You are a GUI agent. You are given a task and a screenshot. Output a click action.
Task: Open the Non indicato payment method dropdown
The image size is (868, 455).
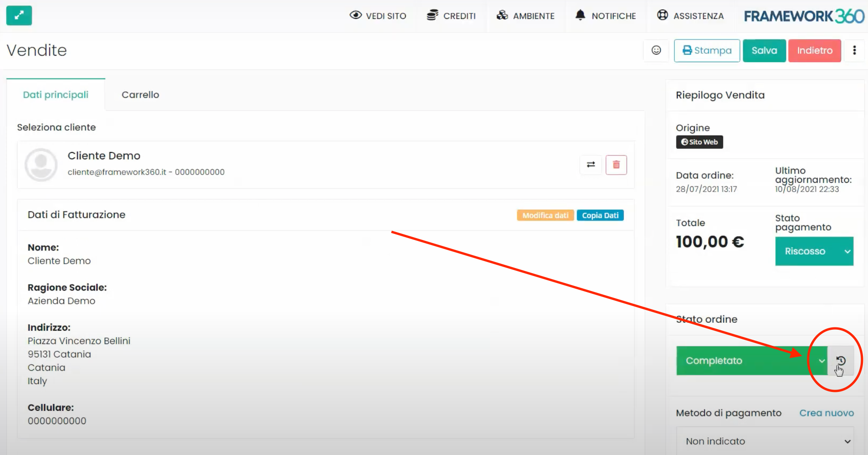[765, 441]
